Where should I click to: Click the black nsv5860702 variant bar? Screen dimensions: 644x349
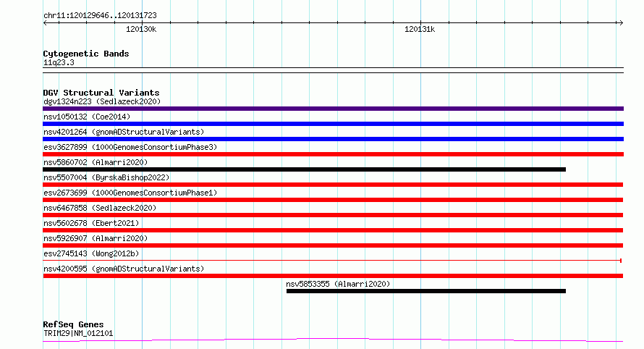305,169
